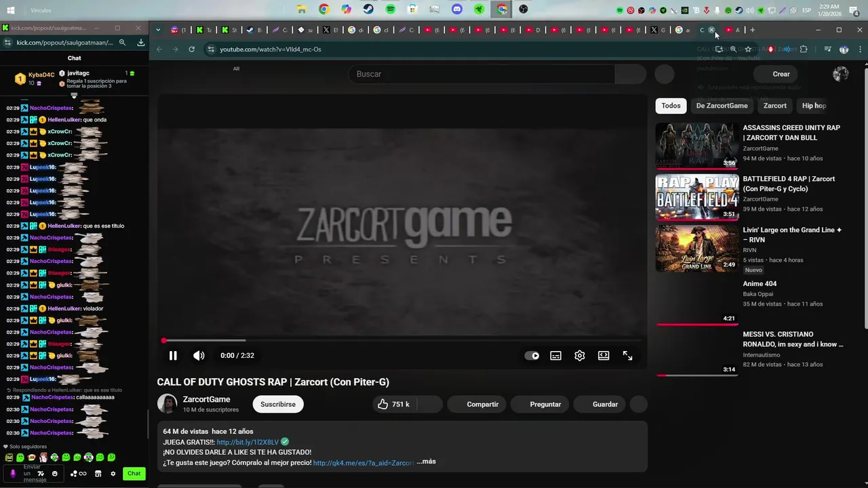868x488 pixels.
Task: Switch the player to theater mode
Action: 604,355
